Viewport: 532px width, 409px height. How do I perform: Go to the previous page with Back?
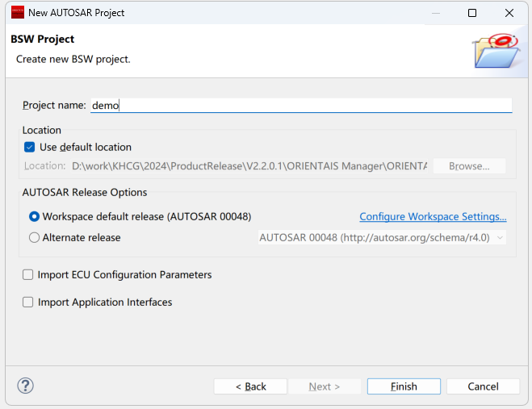click(250, 386)
